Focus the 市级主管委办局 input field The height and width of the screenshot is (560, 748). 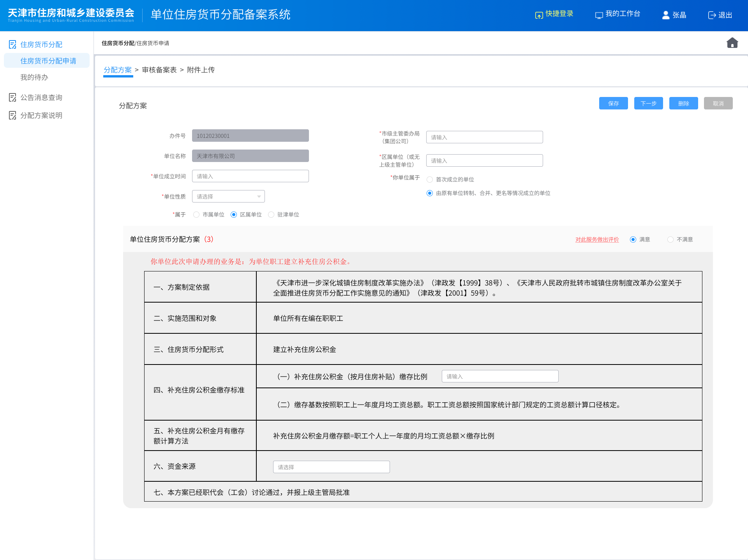tap(485, 137)
